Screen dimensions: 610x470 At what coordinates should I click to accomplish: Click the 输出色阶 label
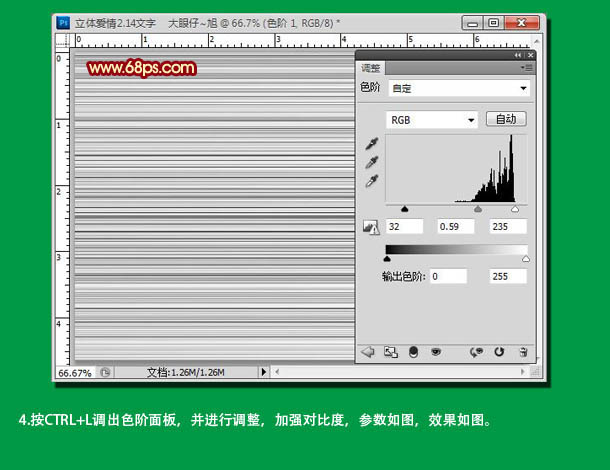pyautogui.click(x=403, y=276)
